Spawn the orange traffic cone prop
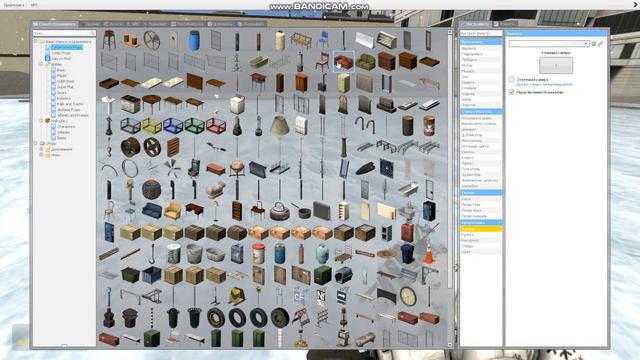The width and height of the screenshot is (640, 360). pos(429,253)
